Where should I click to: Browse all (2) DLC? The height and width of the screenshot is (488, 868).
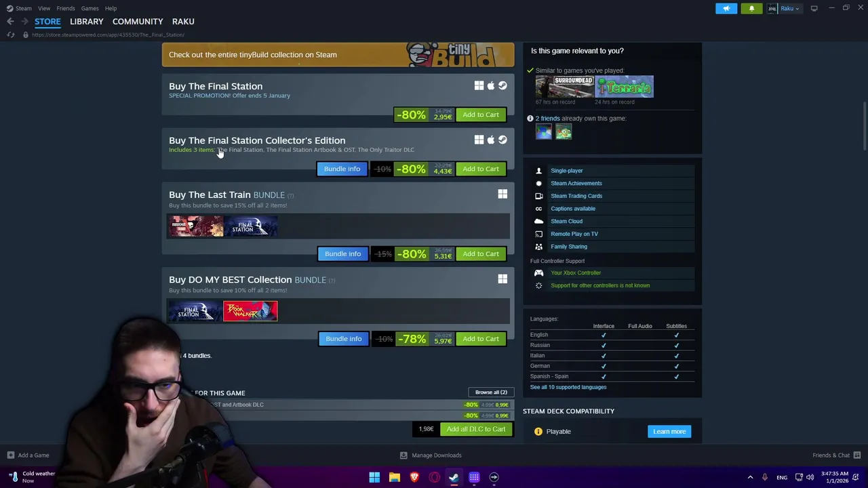pyautogui.click(x=491, y=392)
